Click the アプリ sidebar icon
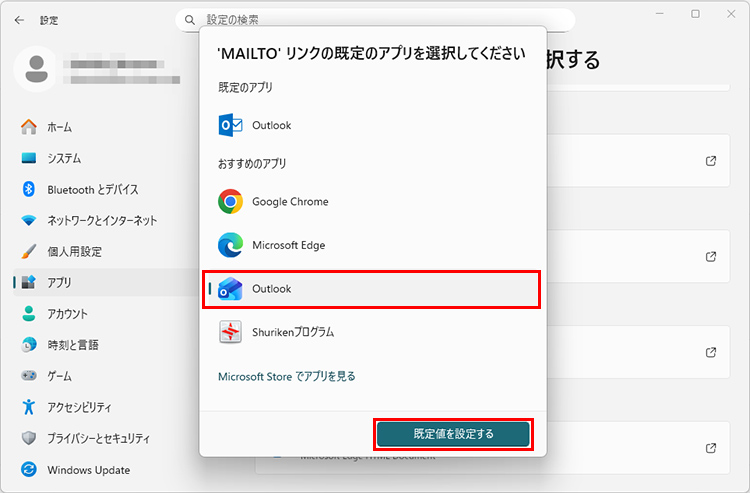The width and height of the screenshot is (750, 493). tap(29, 282)
